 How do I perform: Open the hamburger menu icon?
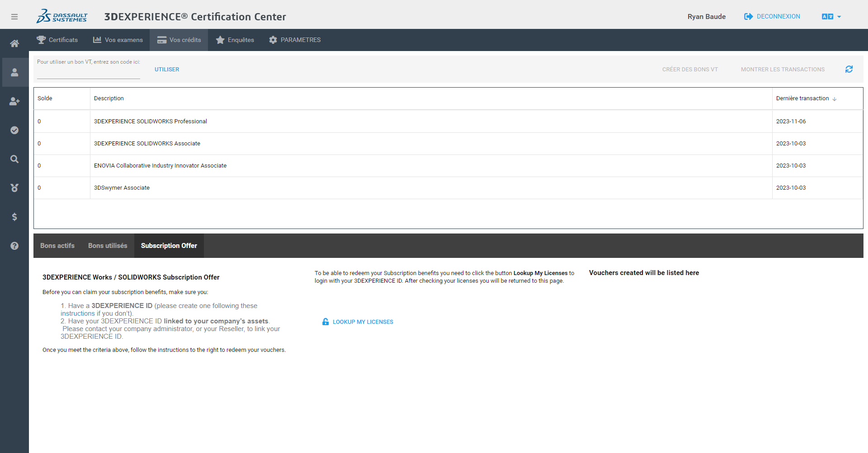coord(14,17)
